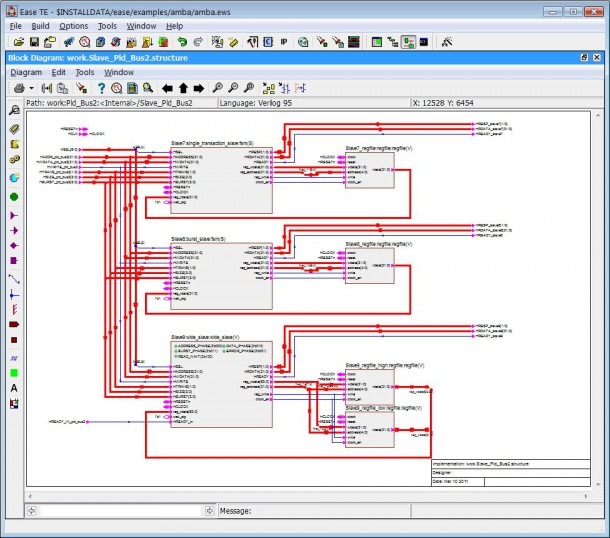This screenshot has width=610, height=538.
Task: Click the black console window icon
Action: tap(424, 42)
